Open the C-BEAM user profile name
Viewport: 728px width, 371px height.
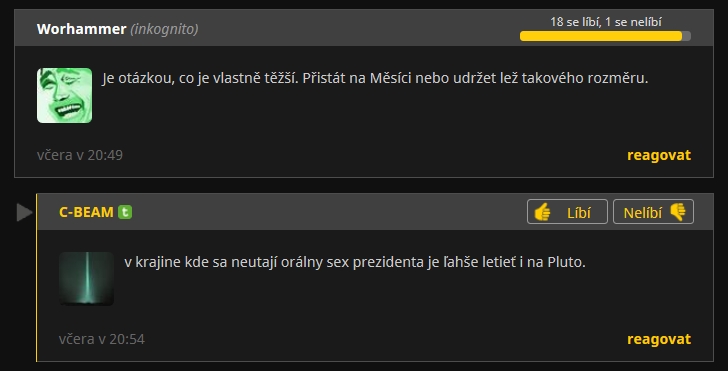coord(86,212)
